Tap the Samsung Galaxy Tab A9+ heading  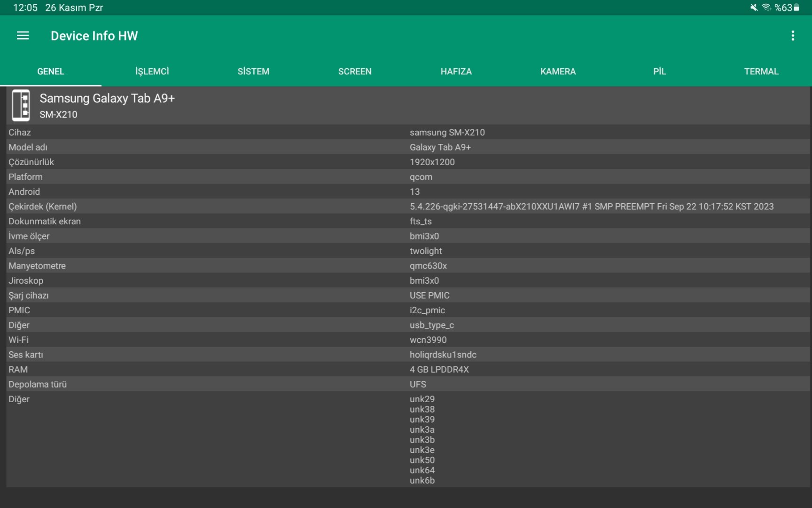click(107, 98)
